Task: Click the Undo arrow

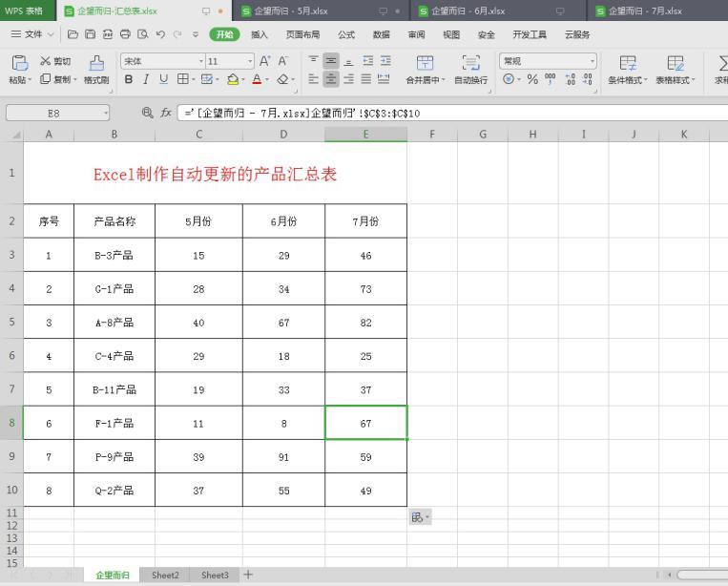Action: 160,34
